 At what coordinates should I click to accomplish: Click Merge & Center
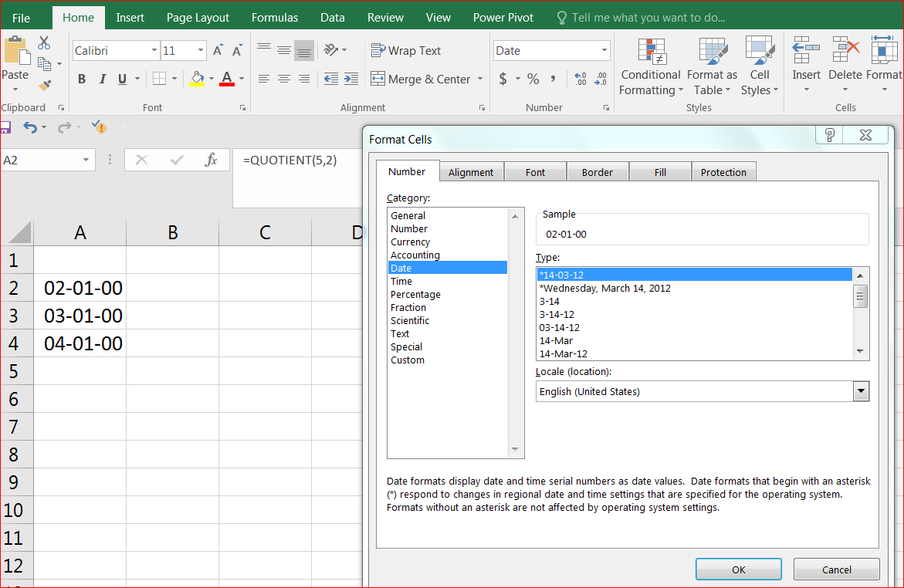pos(420,79)
